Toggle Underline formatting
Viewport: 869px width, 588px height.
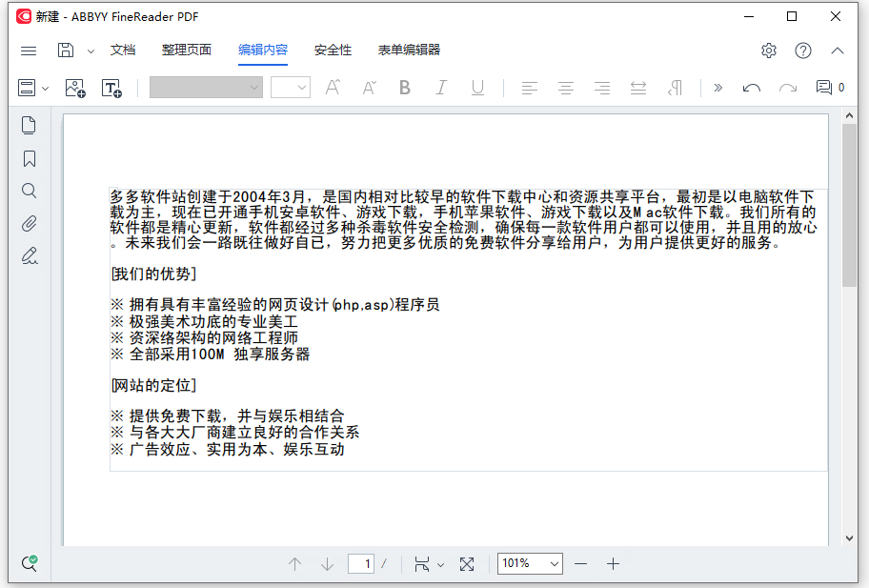click(x=477, y=88)
